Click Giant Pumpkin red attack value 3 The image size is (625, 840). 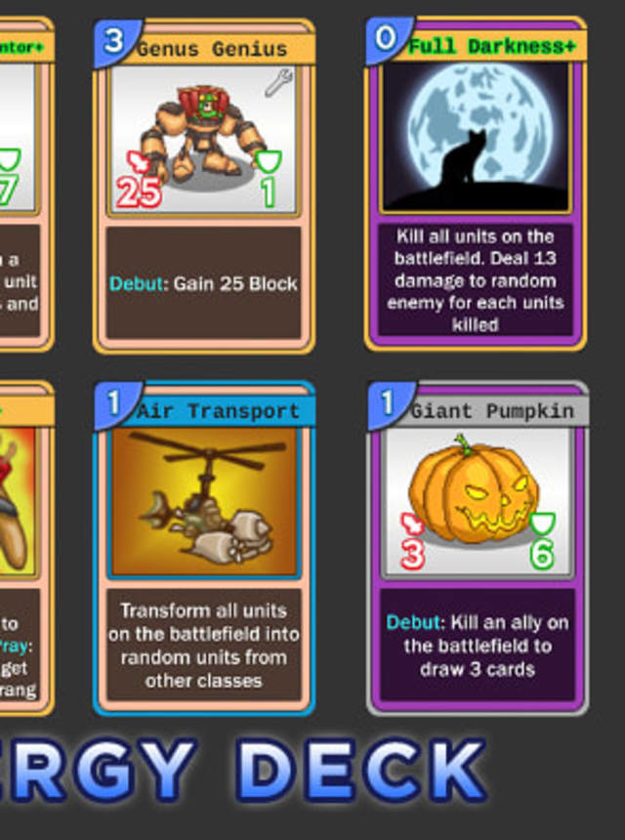412,555
